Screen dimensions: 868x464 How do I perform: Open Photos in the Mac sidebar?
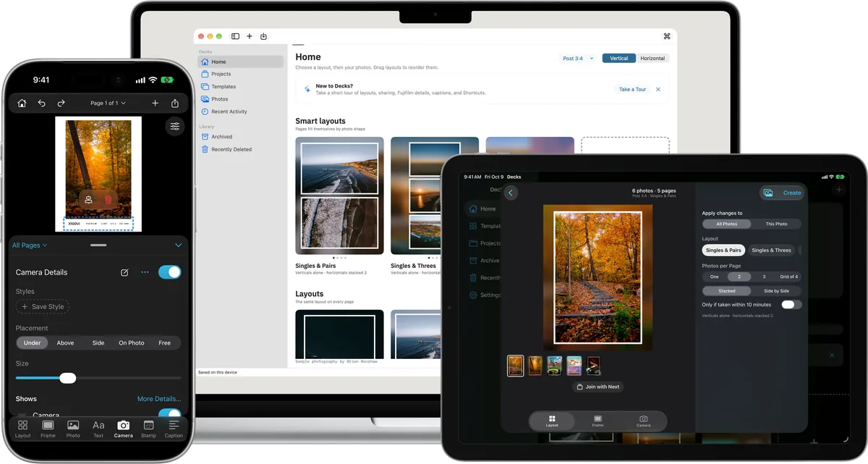(241, 99)
